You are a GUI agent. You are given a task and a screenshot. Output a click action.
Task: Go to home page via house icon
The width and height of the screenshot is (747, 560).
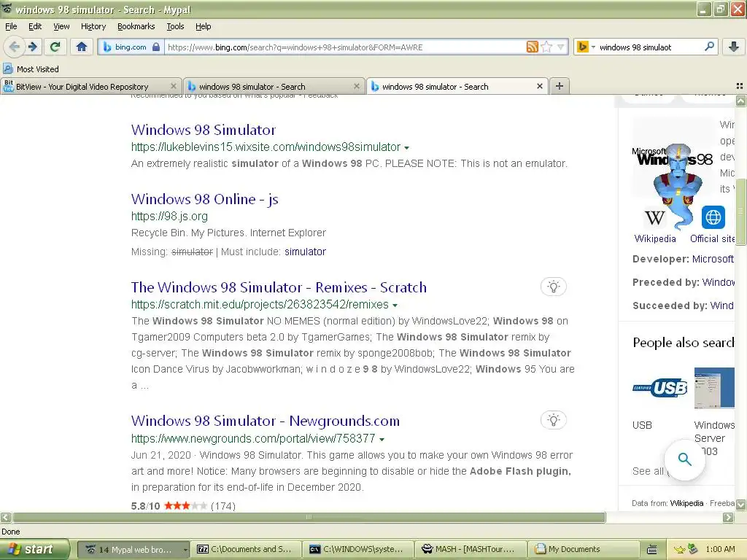(82, 47)
